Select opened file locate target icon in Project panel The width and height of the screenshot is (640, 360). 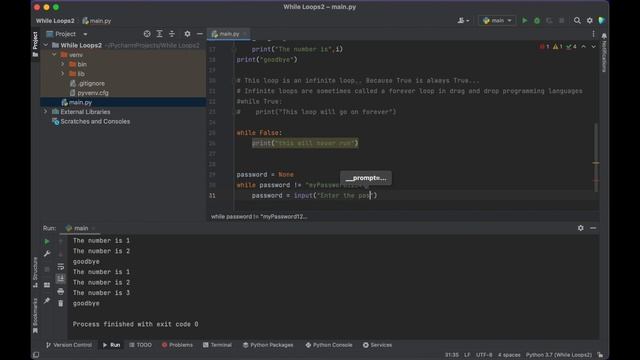tap(147, 34)
